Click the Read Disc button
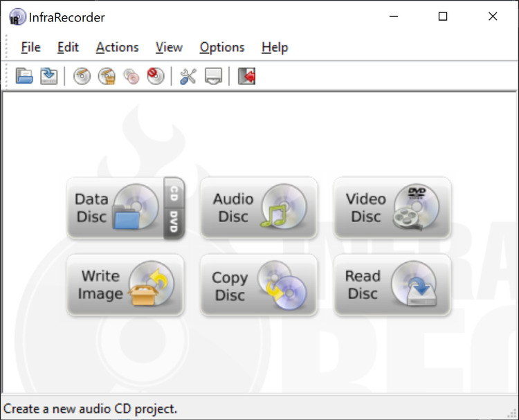Viewport: 519px width, 420px height. (x=392, y=284)
